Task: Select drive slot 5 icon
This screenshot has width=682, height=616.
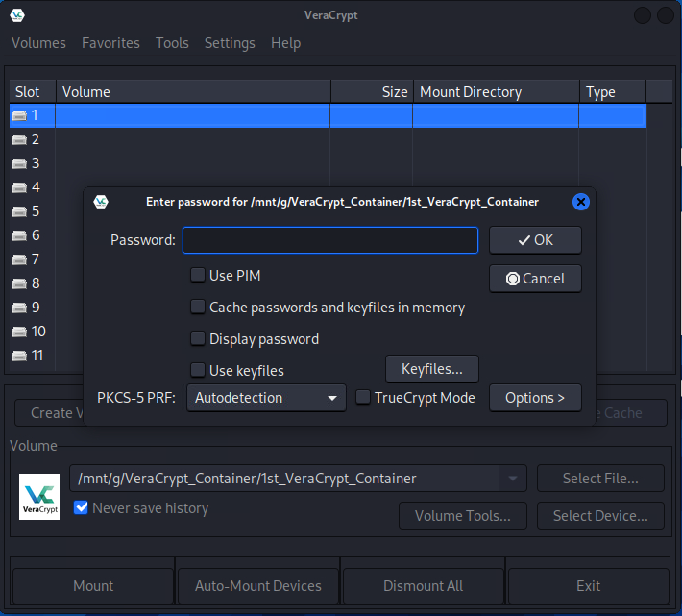Action: coord(19,211)
